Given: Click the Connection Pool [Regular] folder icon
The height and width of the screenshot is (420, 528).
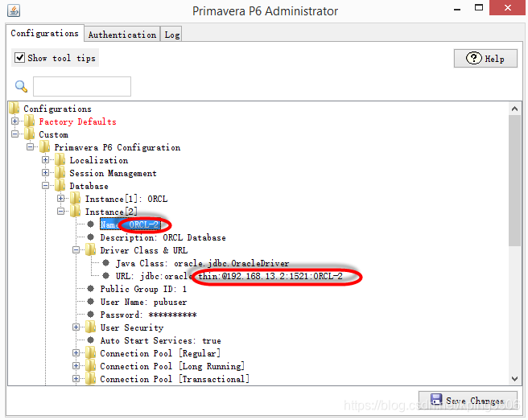Looking at the screenshot, I should point(91,353).
